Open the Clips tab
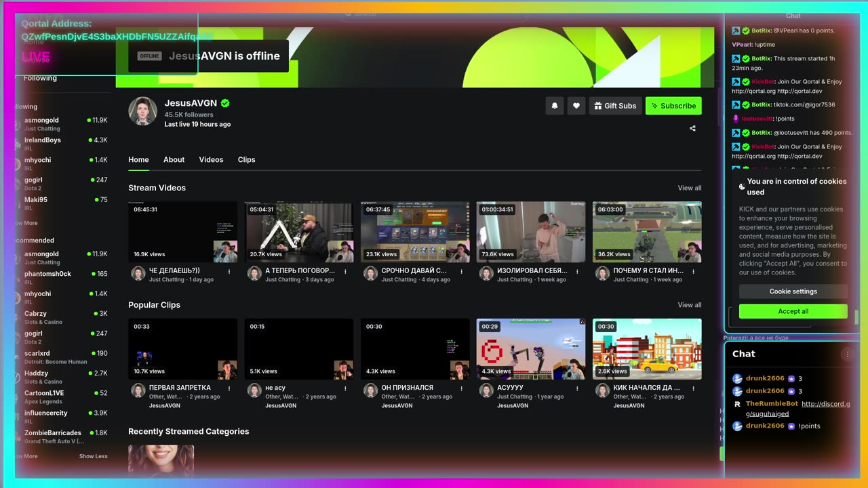This screenshot has width=868, height=488. coord(247,160)
